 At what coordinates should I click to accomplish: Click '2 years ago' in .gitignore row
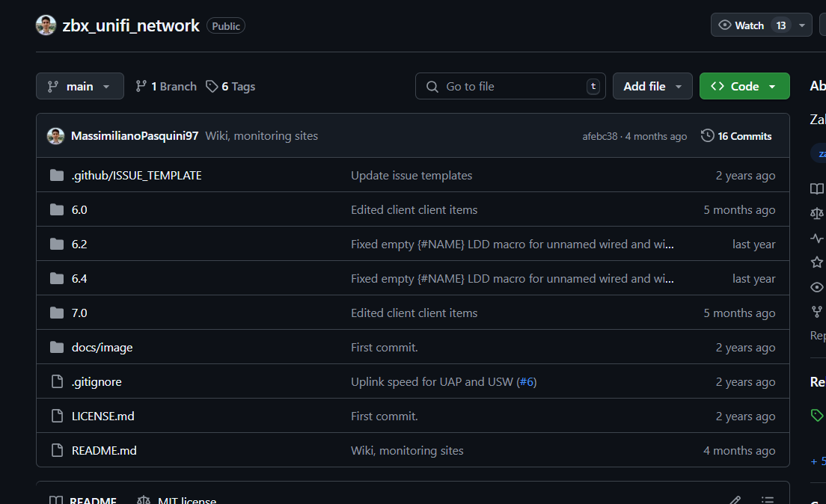745,382
